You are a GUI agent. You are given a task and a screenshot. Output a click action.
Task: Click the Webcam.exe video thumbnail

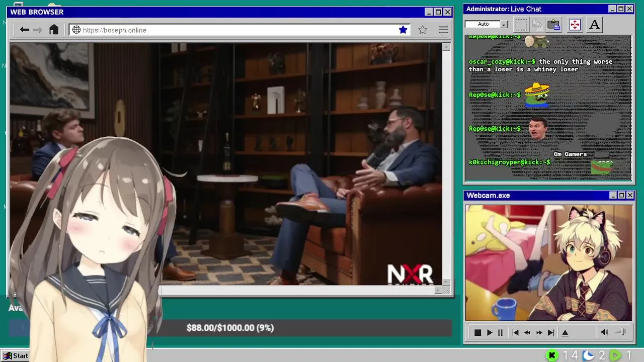[548, 262]
